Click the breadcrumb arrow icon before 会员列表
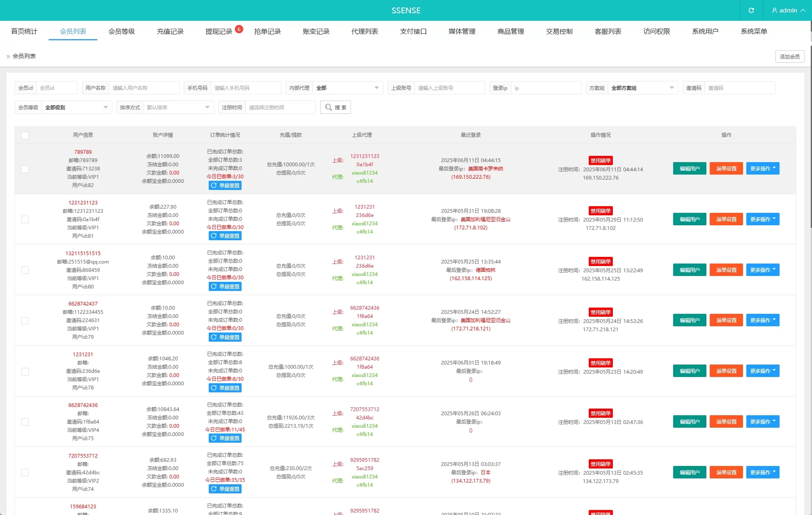 [8, 57]
